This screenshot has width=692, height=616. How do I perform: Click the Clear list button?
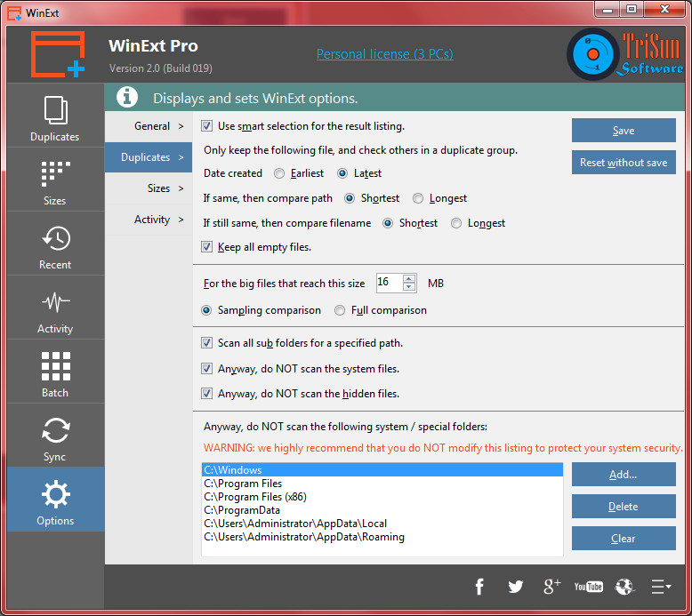point(624,538)
